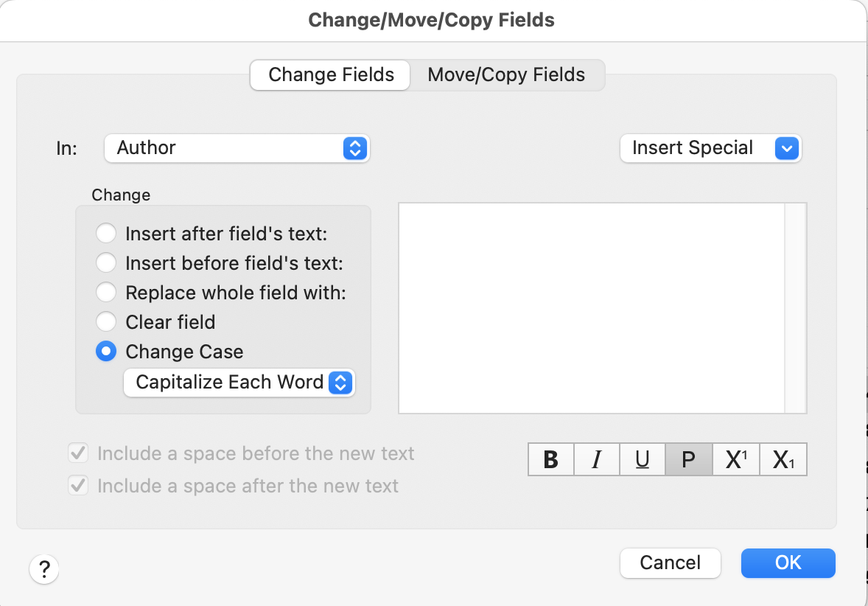This screenshot has width=868, height=606.
Task: Toggle Underline formatting button
Action: [x=642, y=459]
